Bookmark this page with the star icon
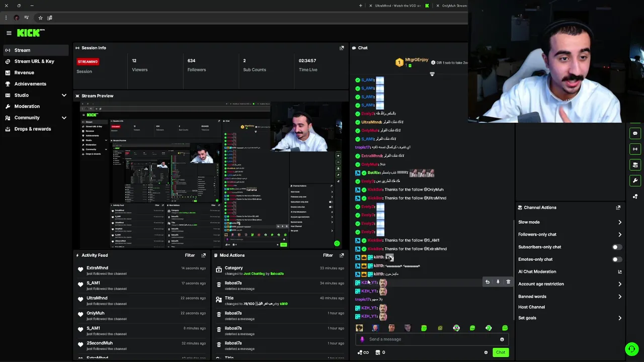 pyautogui.click(x=40, y=18)
